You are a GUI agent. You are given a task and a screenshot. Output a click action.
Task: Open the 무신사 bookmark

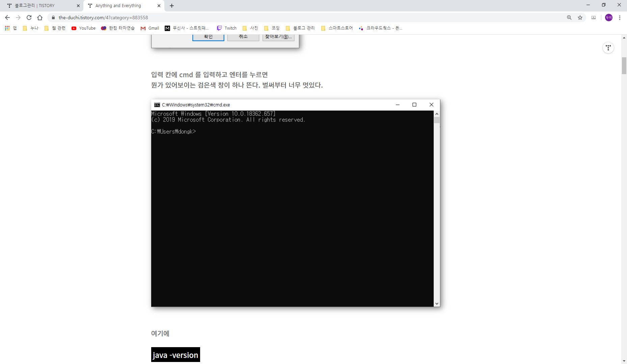(187, 28)
